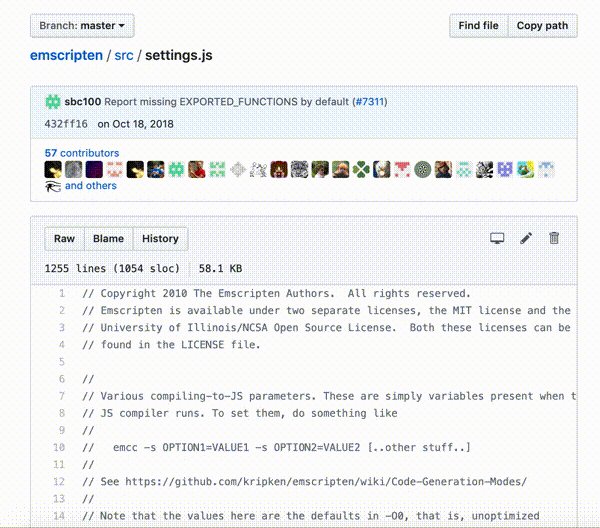The height and width of the screenshot is (528, 600).
Task: Click the gray diamond identicon avatar
Action: pos(238,169)
